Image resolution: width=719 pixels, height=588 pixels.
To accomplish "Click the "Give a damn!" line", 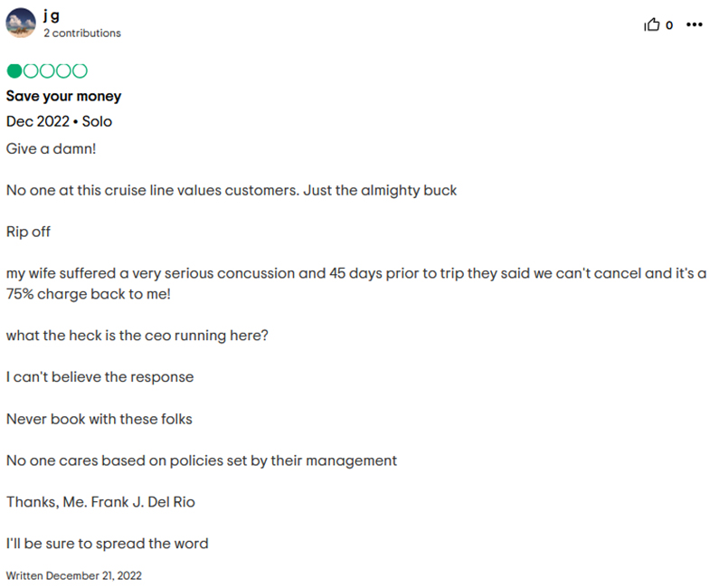I will click(51, 147).
